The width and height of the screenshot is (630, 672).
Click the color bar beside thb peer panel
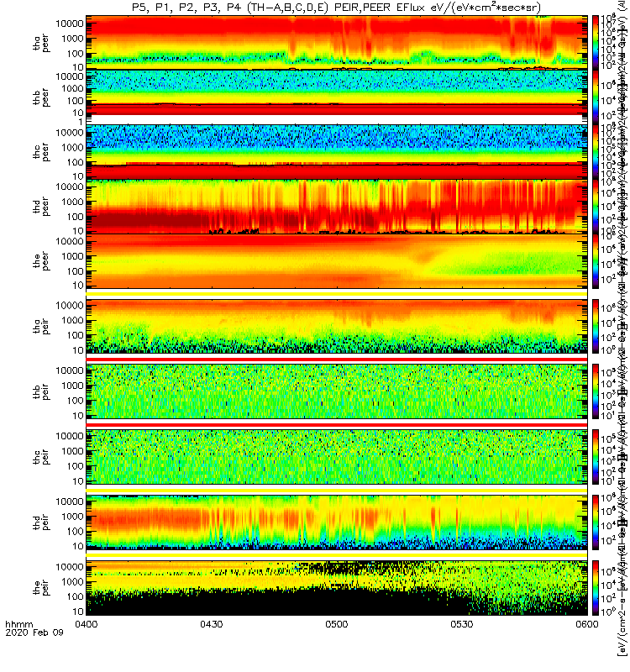point(596,97)
